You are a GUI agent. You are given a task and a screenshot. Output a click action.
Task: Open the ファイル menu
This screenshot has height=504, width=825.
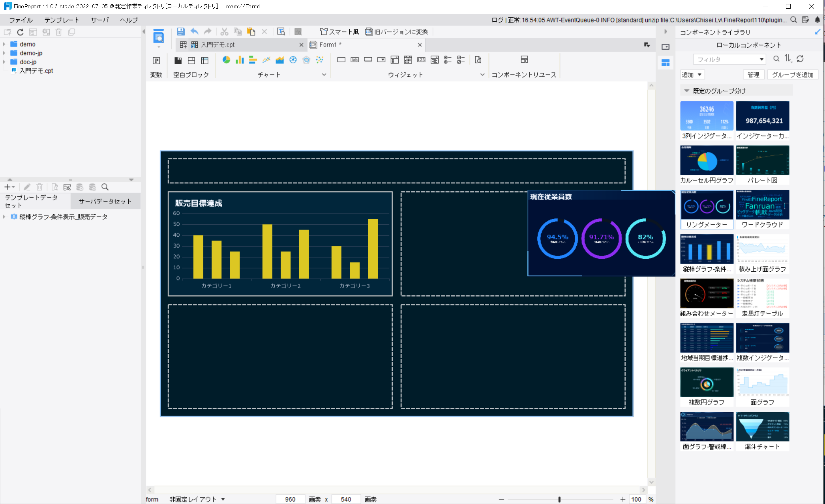pyautogui.click(x=21, y=20)
